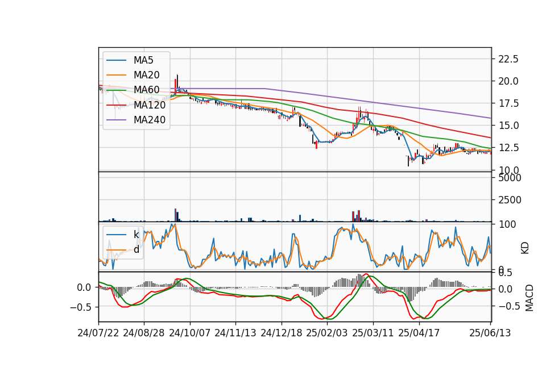Click the 5000 volume axis tick
Viewport: 546px width, 392px height.
click(x=510, y=178)
